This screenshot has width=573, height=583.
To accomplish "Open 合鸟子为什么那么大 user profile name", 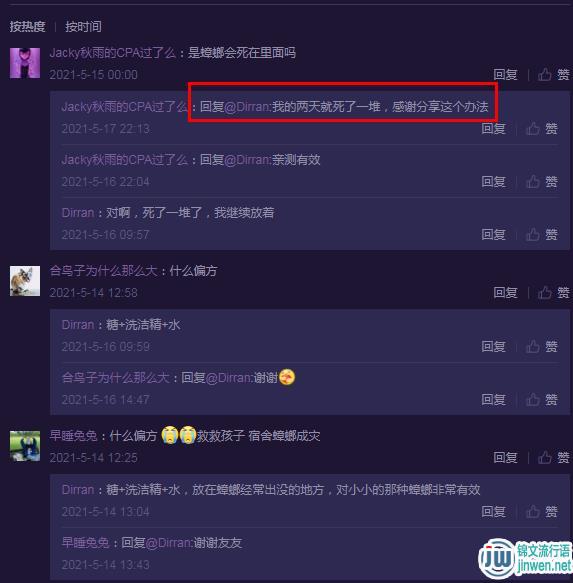I will 104,271.
